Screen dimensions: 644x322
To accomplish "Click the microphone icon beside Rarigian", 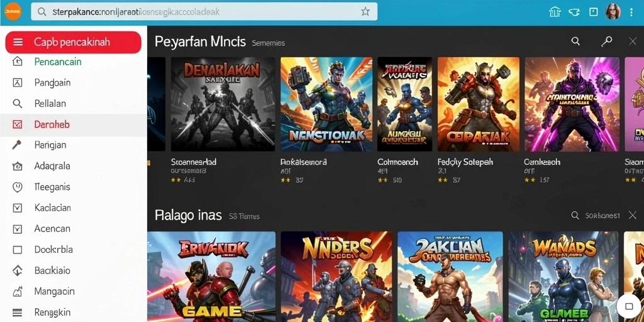I will point(17,145).
